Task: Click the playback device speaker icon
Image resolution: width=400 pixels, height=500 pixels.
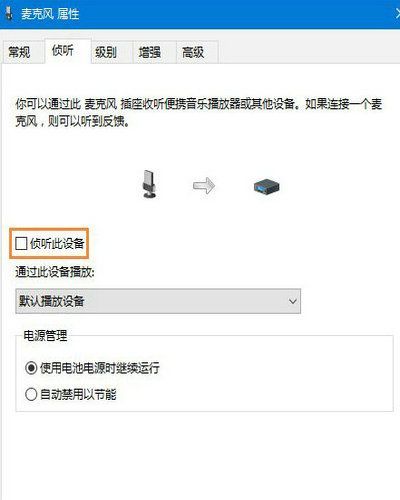Action: click(266, 186)
